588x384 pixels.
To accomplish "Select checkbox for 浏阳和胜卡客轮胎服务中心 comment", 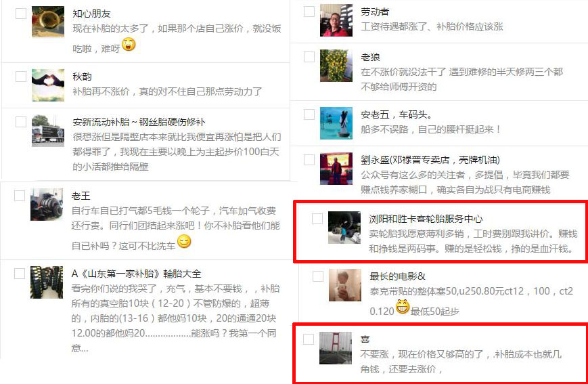I will [317, 219].
